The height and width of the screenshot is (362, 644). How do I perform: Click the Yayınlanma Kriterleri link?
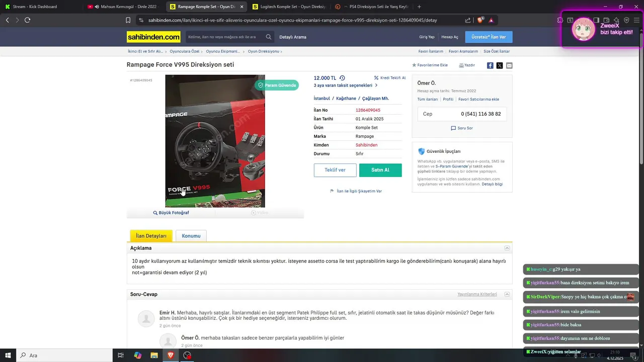[x=477, y=294]
